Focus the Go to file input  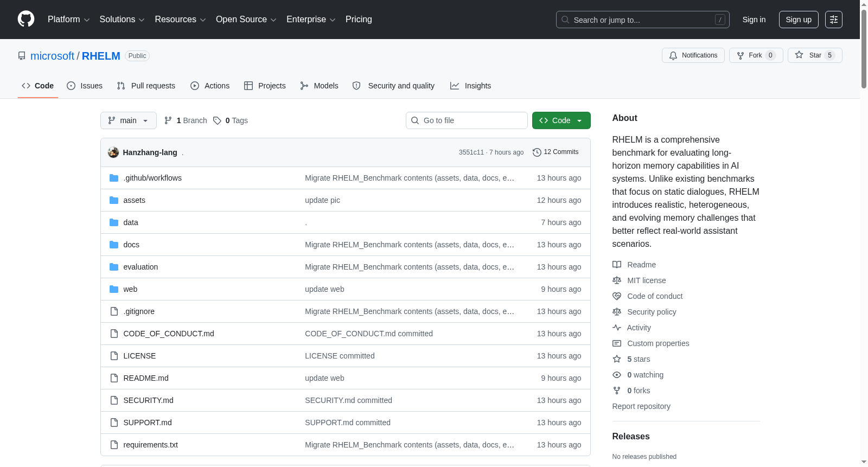click(467, 120)
